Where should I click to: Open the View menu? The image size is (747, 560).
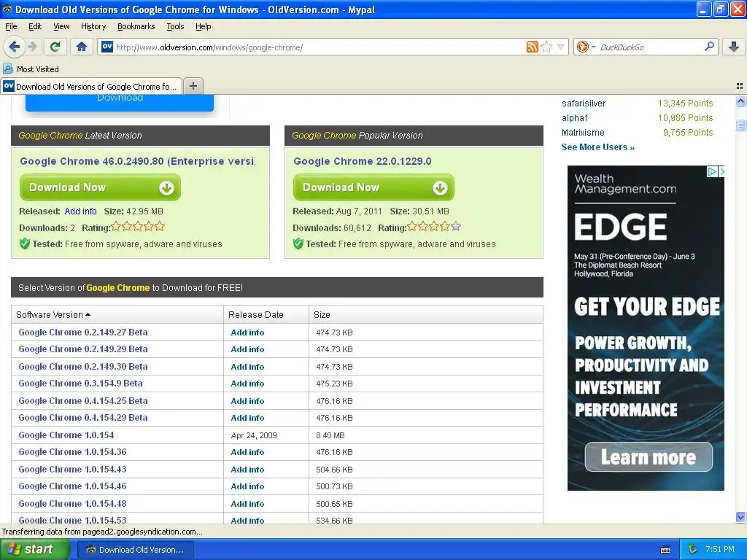click(x=61, y=26)
